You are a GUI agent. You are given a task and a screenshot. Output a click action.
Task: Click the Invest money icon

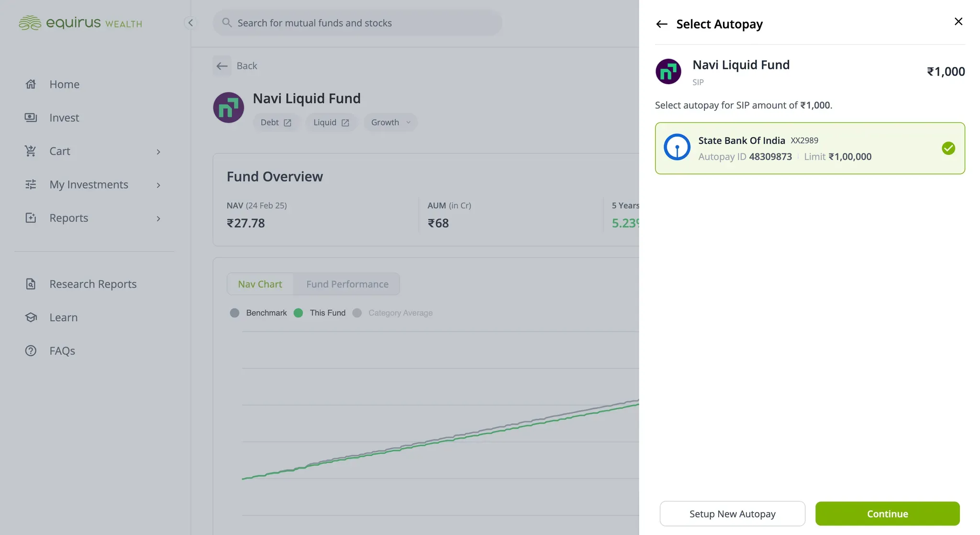tap(31, 118)
